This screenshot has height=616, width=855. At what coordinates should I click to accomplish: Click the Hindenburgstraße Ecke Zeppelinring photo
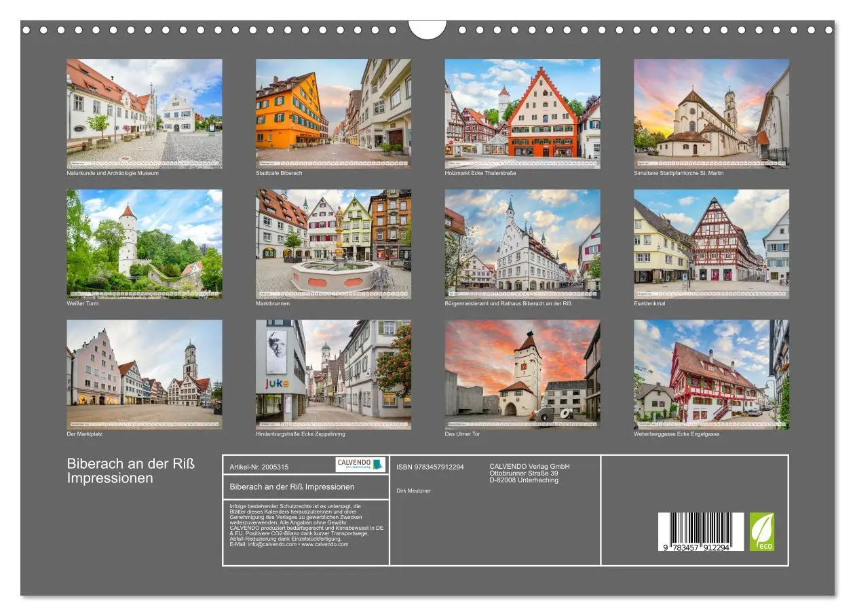tap(333, 374)
